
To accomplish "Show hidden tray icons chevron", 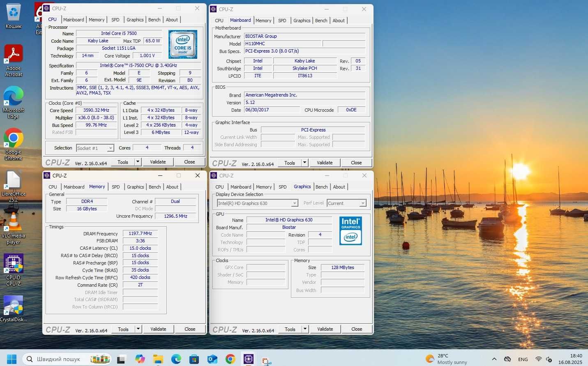I will click(494, 359).
